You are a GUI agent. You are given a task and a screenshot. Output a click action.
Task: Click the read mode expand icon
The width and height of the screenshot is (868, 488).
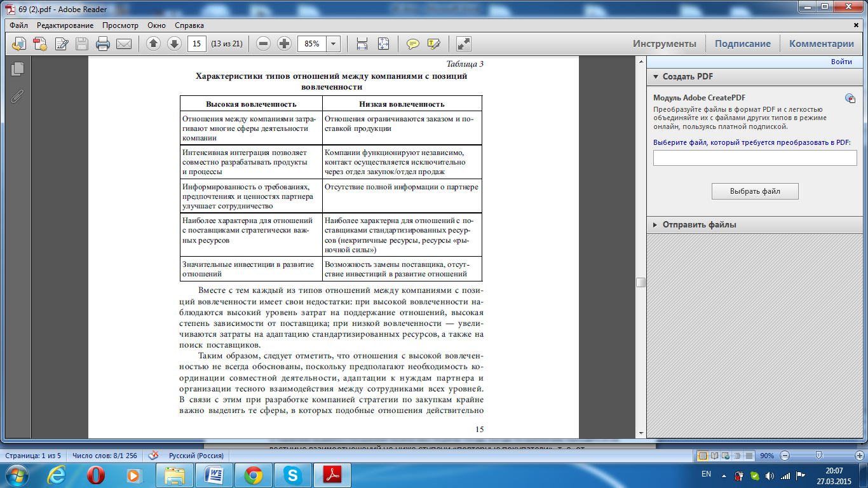pyautogui.click(x=464, y=44)
